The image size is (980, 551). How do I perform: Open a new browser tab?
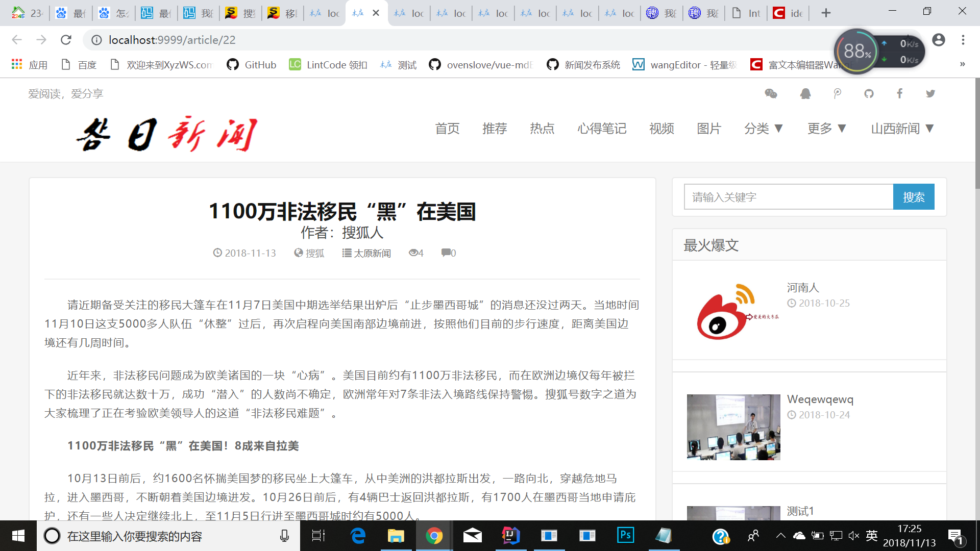click(826, 13)
